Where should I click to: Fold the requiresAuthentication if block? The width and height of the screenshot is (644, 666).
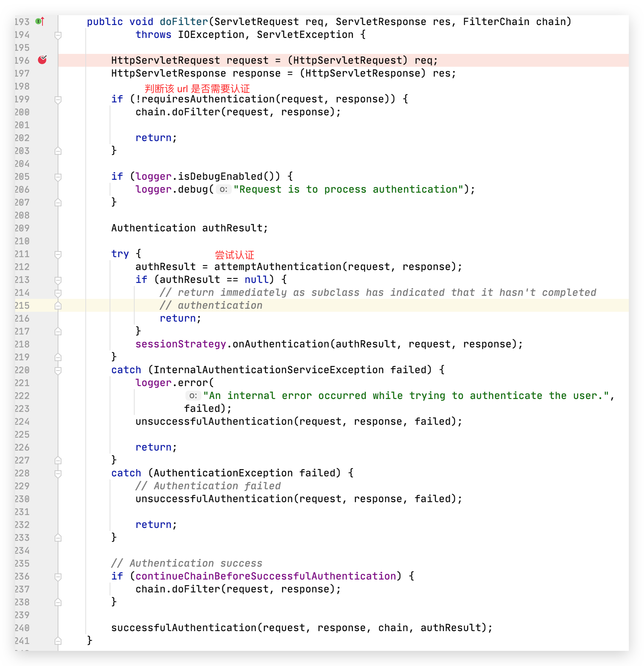58,99
